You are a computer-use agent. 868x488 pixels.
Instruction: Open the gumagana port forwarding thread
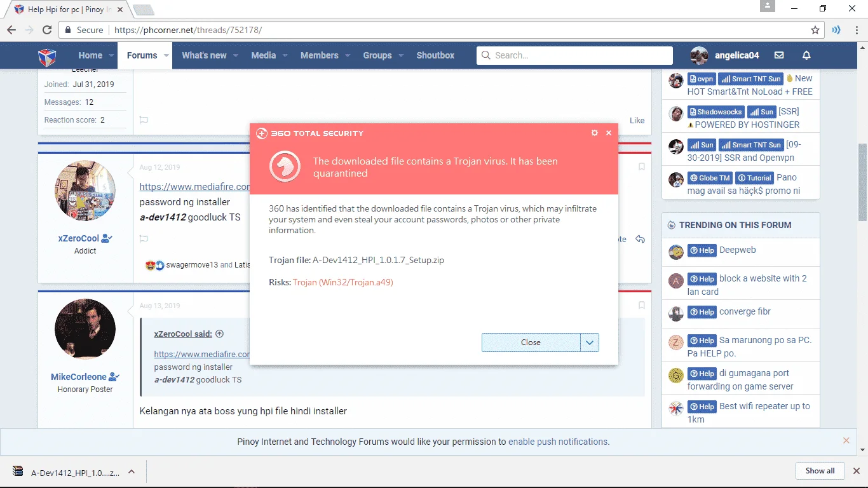(740, 379)
